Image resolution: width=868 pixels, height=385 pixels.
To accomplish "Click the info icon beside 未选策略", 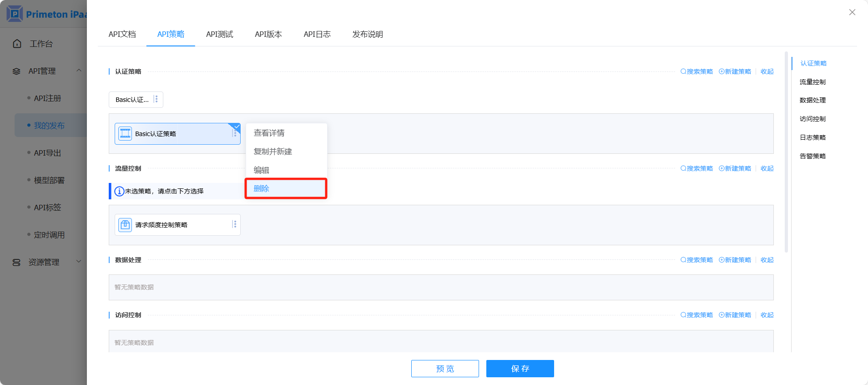I will (x=119, y=191).
